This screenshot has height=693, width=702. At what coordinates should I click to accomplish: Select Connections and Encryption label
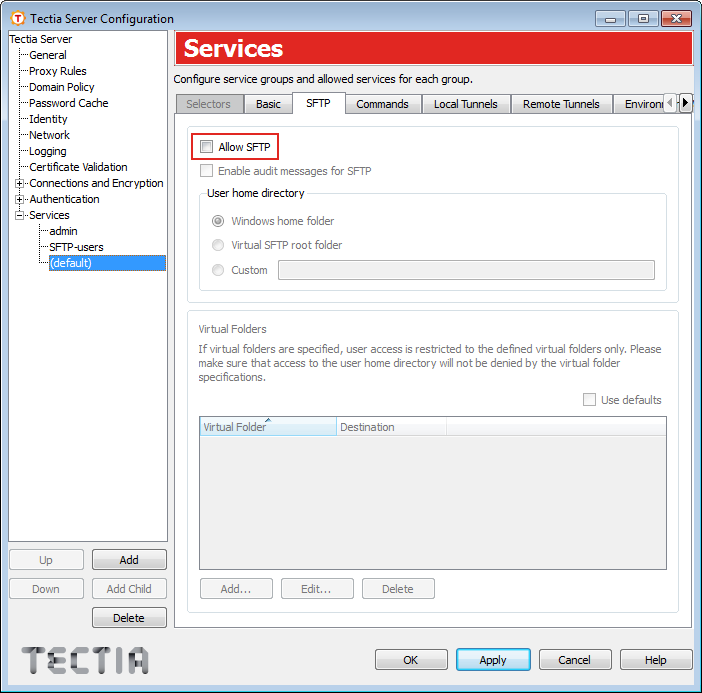(96, 183)
